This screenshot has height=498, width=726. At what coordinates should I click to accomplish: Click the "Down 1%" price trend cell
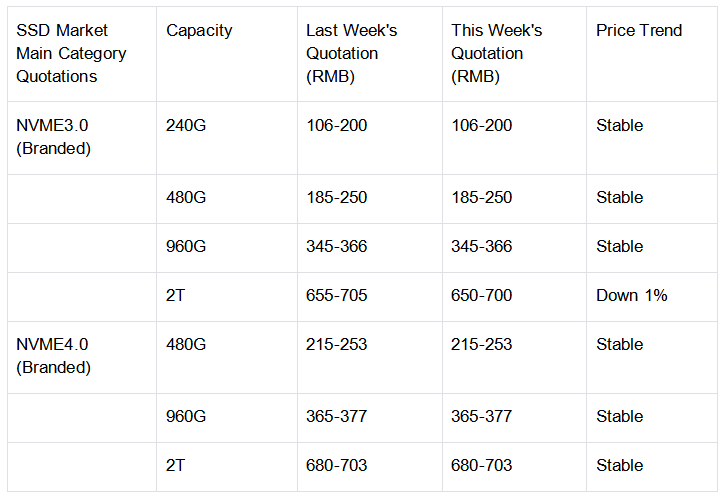(x=631, y=296)
